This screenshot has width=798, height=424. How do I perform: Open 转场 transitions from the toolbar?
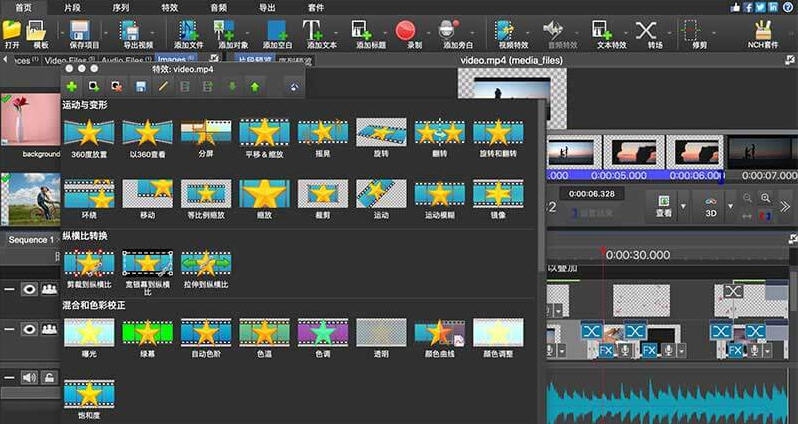pos(647,30)
